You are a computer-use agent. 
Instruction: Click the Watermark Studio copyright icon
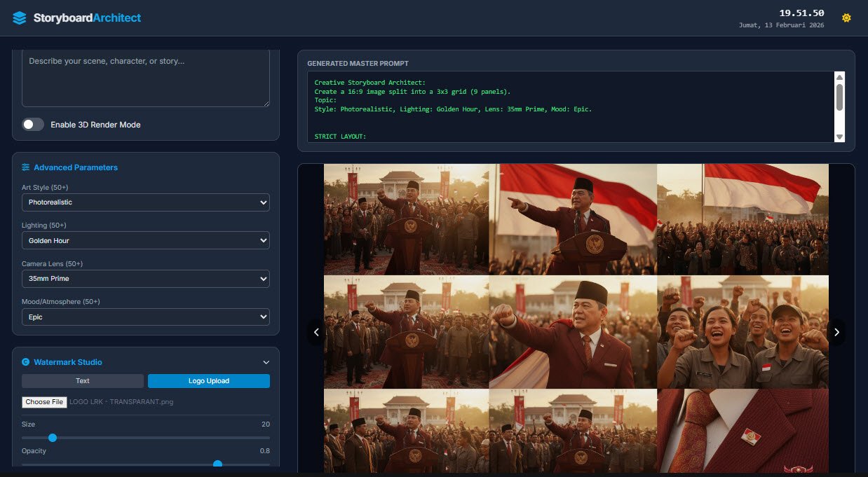pyautogui.click(x=26, y=362)
